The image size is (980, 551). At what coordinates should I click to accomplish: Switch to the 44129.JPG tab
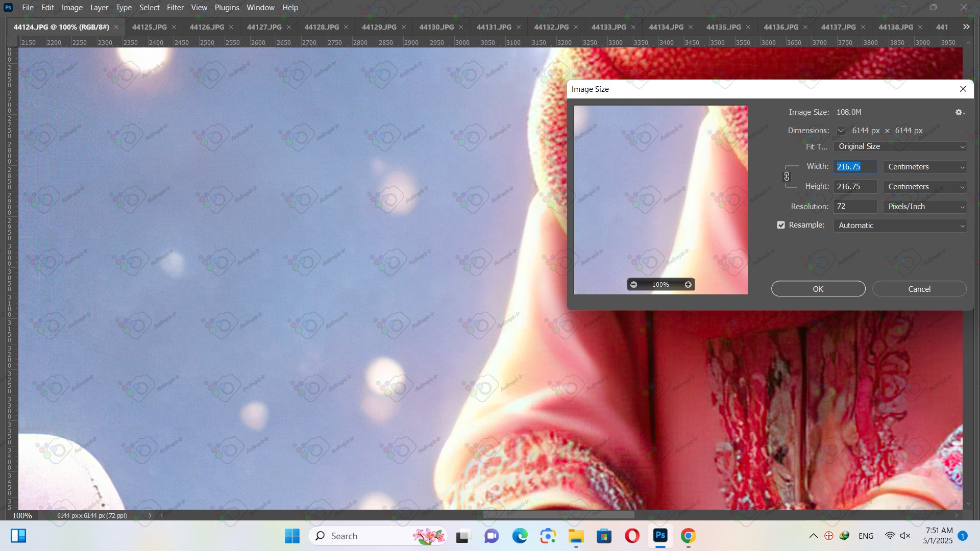pos(379,27)
